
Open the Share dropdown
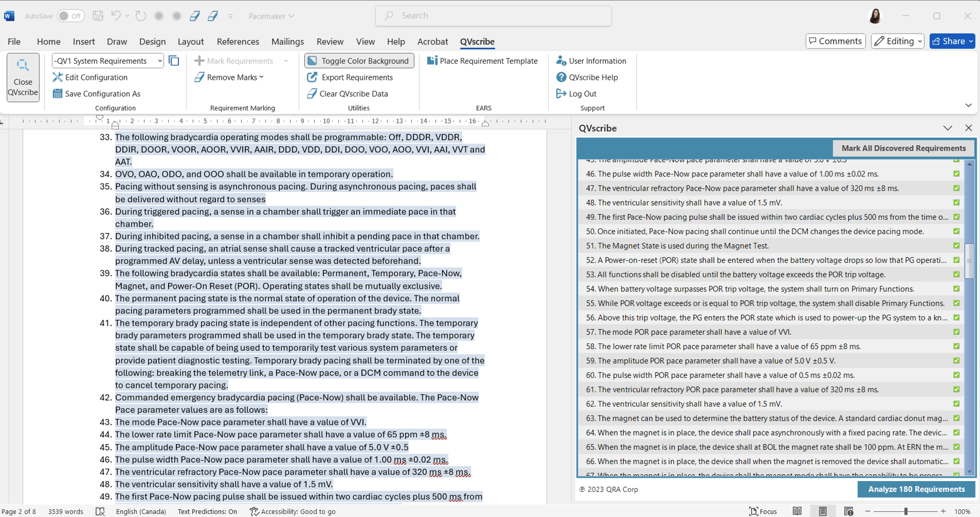(971, 41)
